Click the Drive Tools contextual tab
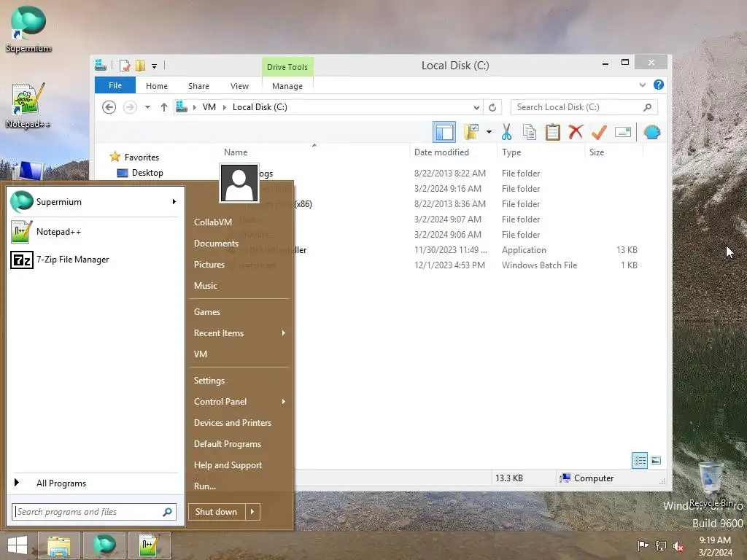This screenshot has height=560, width=747. (287, 66)
